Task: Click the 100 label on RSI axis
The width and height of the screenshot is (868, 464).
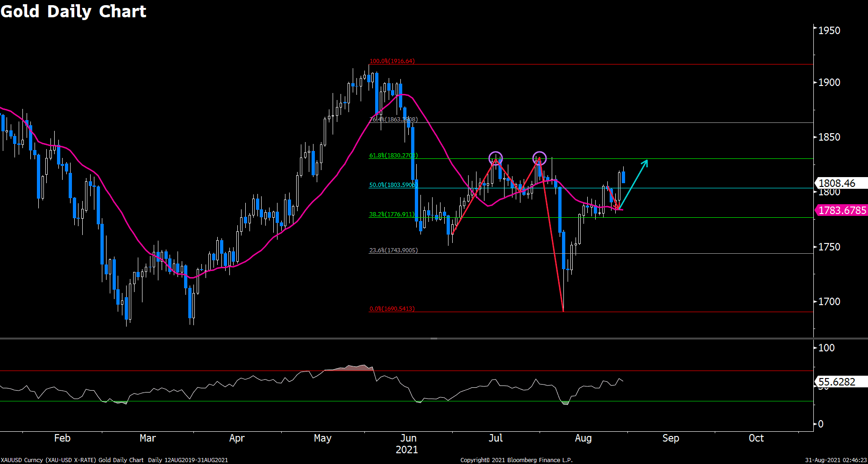Action: 826,348
